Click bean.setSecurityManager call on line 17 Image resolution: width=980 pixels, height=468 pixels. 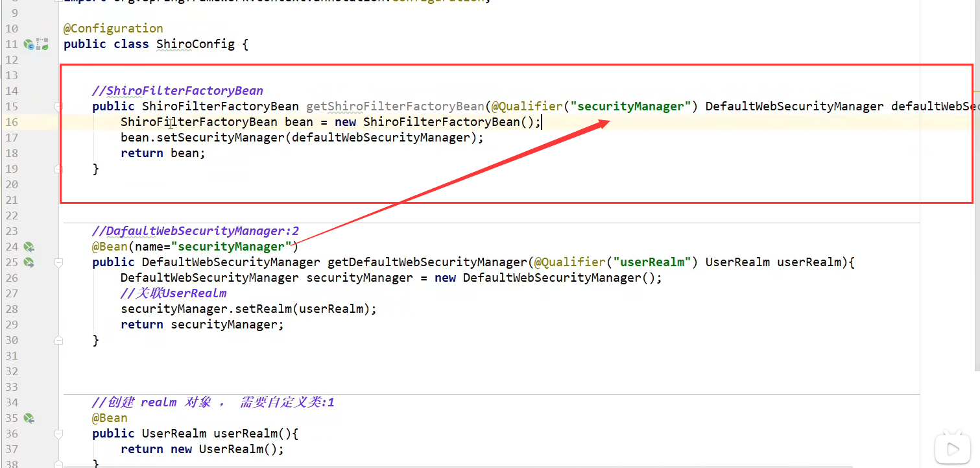(x=302, y=138)
